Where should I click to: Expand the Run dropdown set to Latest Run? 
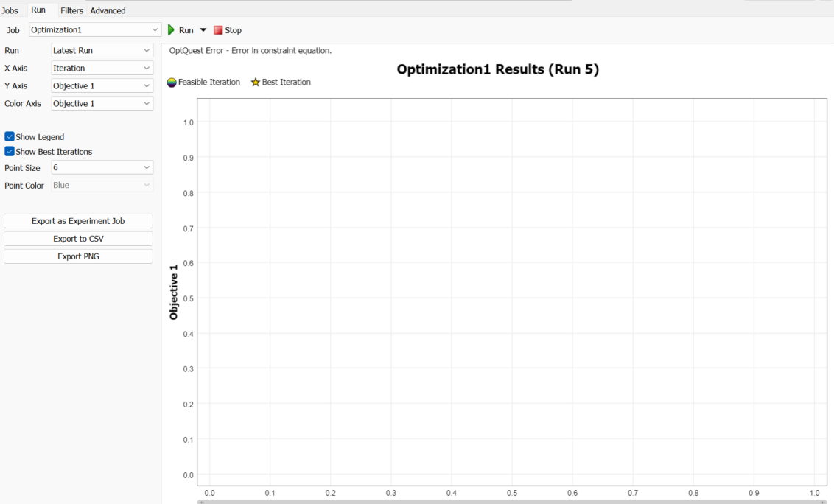pos(102,51)
